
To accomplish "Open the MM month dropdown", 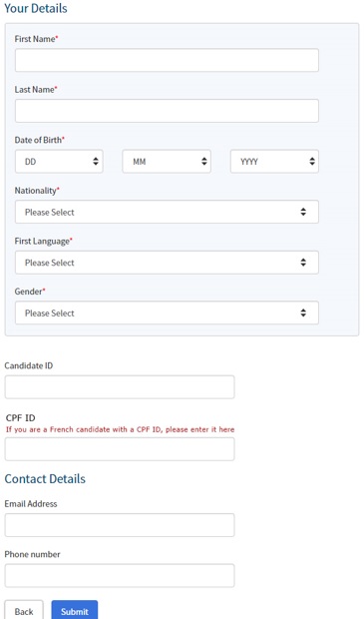I will coord(167,162).
